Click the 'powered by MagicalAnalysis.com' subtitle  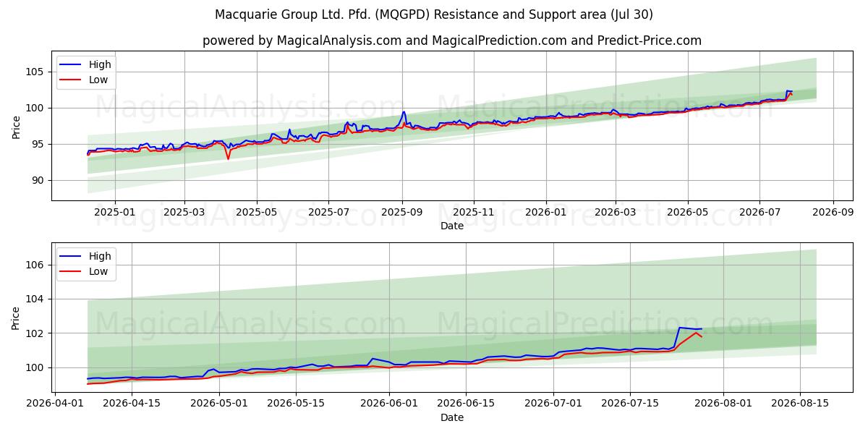[x=452, y=41]
